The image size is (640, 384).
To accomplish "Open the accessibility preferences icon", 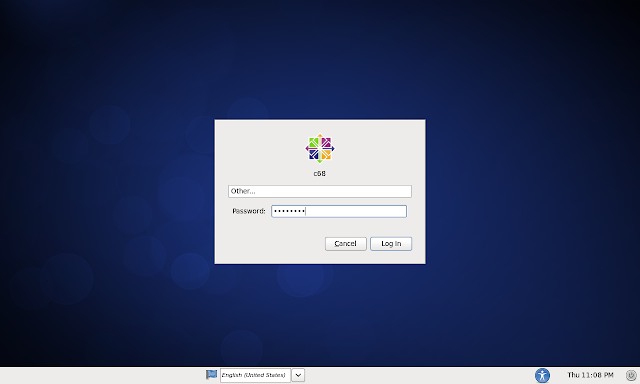I will coord(542,375).
